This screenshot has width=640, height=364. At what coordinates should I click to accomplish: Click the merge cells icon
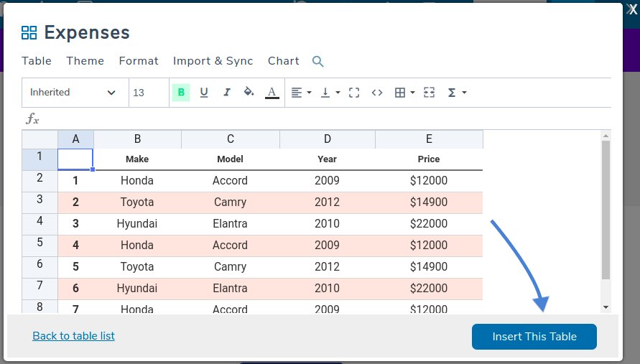pos(353,93)
